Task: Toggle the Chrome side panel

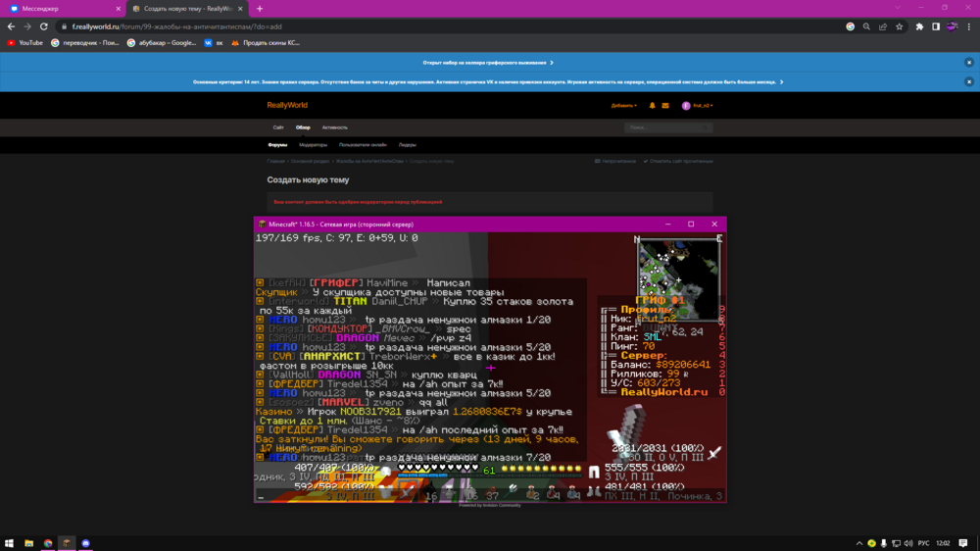Action: tap(936, 26)
